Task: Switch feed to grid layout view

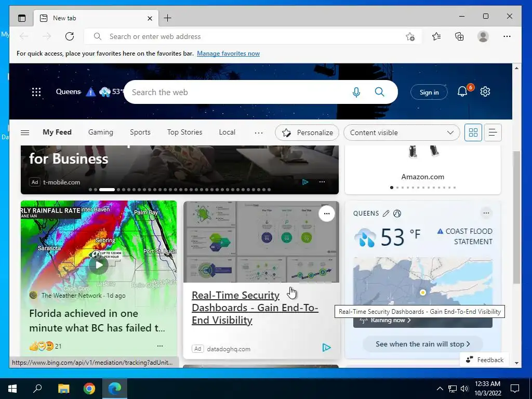Action: coord(473,132)
